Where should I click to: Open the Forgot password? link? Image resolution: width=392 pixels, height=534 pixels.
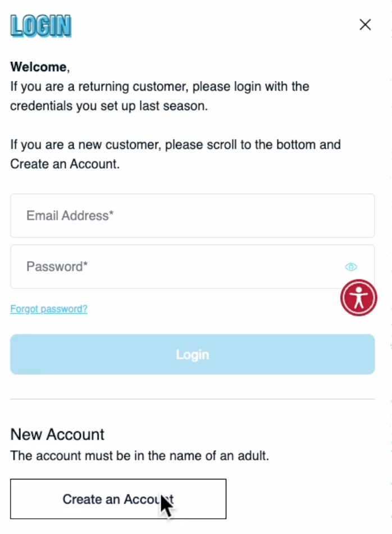(x=49, y=309)
